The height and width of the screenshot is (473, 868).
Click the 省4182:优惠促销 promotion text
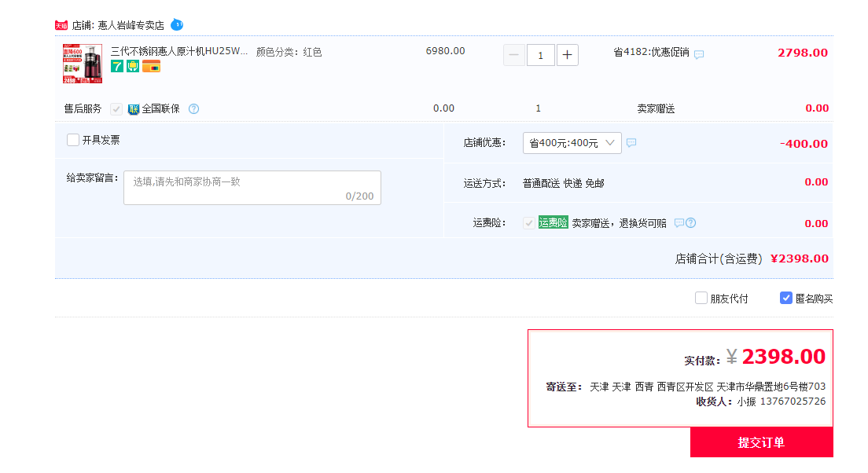pos(651,52)
